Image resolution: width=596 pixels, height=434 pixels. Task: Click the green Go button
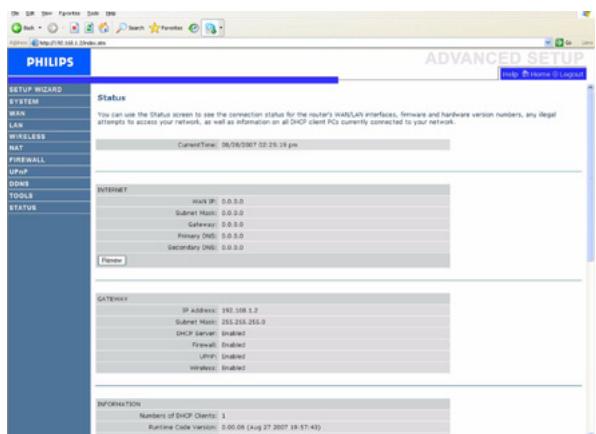pos(564,43)
